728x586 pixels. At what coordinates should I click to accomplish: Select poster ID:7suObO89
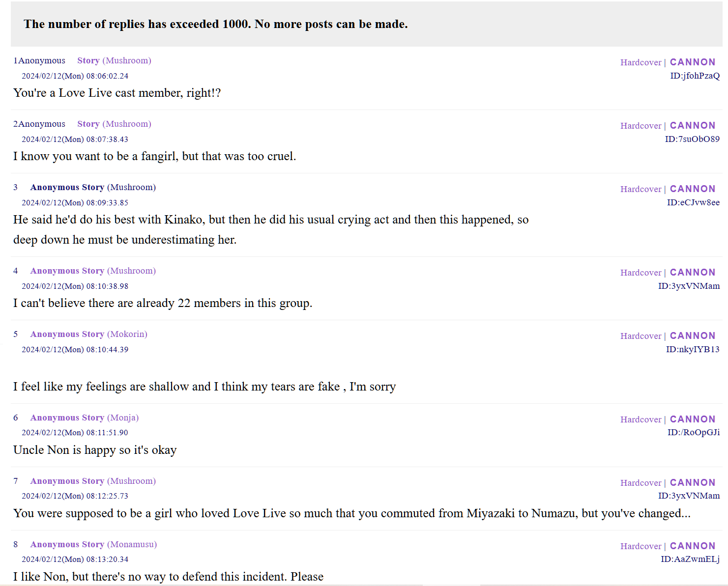(x=692, y=139)
